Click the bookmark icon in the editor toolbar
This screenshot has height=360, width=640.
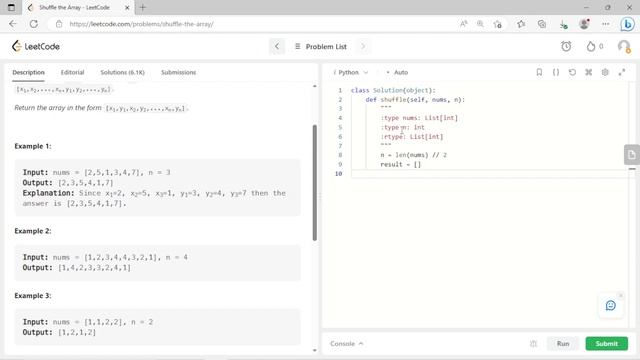point(539,72)
